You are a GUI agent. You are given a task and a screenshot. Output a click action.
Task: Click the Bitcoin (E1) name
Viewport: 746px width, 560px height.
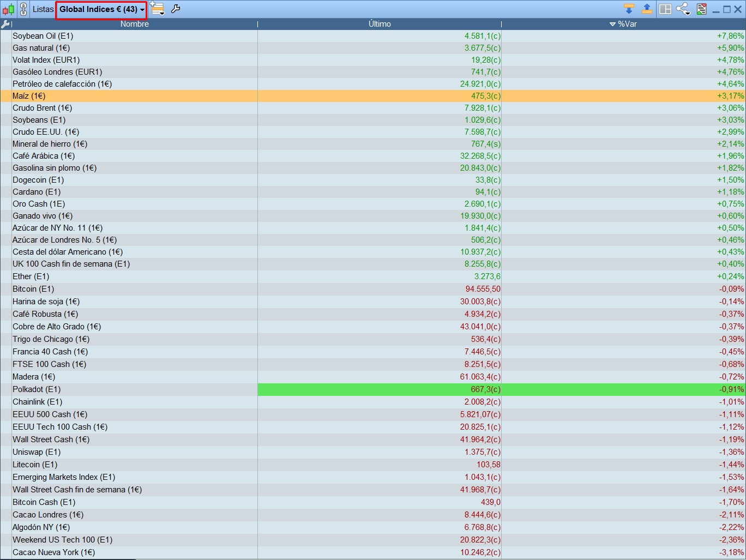point(33,289)
